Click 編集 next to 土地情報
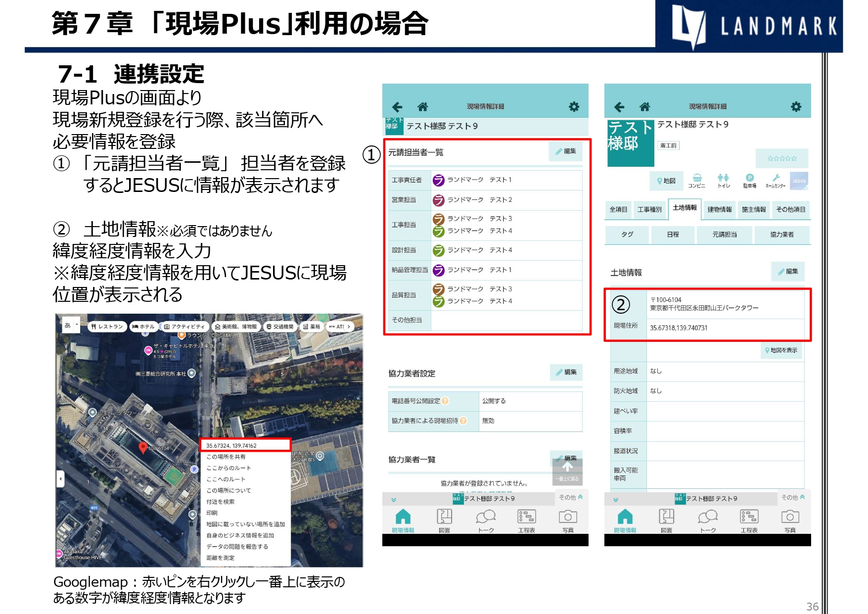This screenshot has width=868, height=614. 788,272
